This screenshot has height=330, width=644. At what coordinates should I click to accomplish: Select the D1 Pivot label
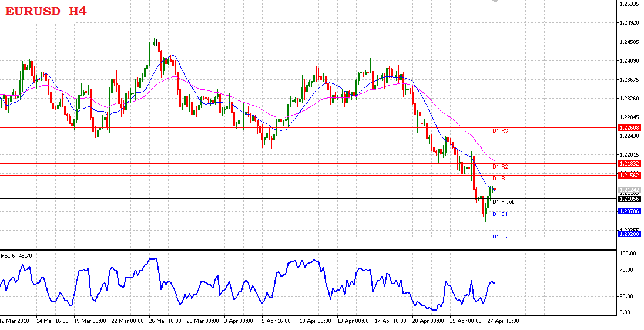pos(503,202)
